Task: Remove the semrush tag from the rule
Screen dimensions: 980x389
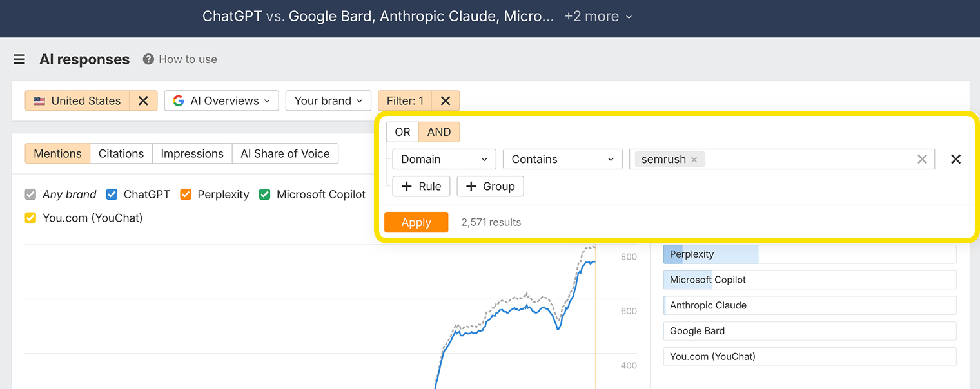Action: tap(694, 159)
